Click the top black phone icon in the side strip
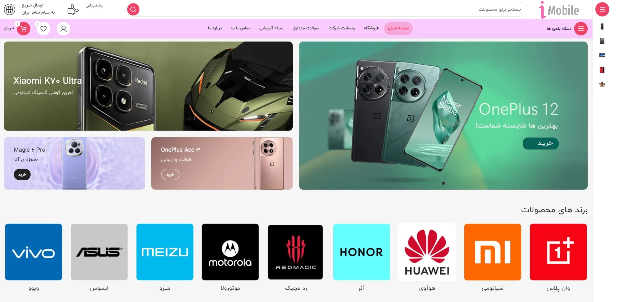Viewport: 644px width, 302px height. pos(602,26)
